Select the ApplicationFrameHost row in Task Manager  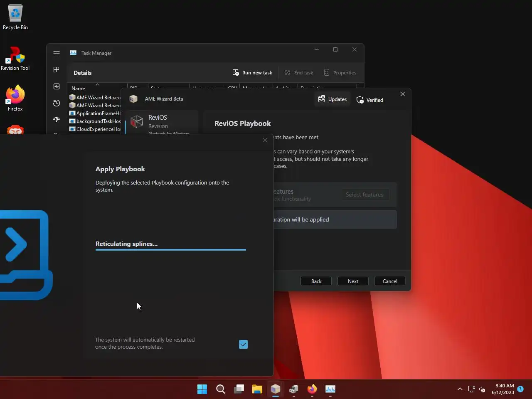click(x=95, y=113)
